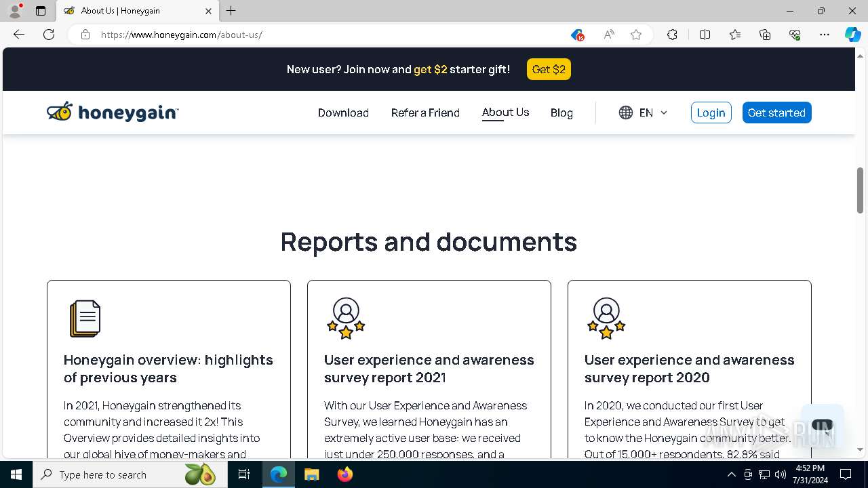
Task: Toggle split screen view
Action: (x=705, y=35)
